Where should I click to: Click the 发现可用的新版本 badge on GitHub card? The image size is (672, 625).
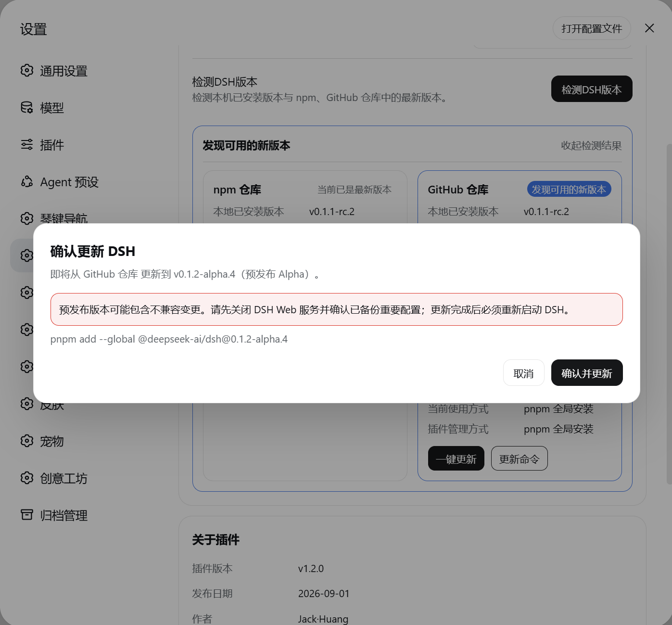[x=569, y=190]
